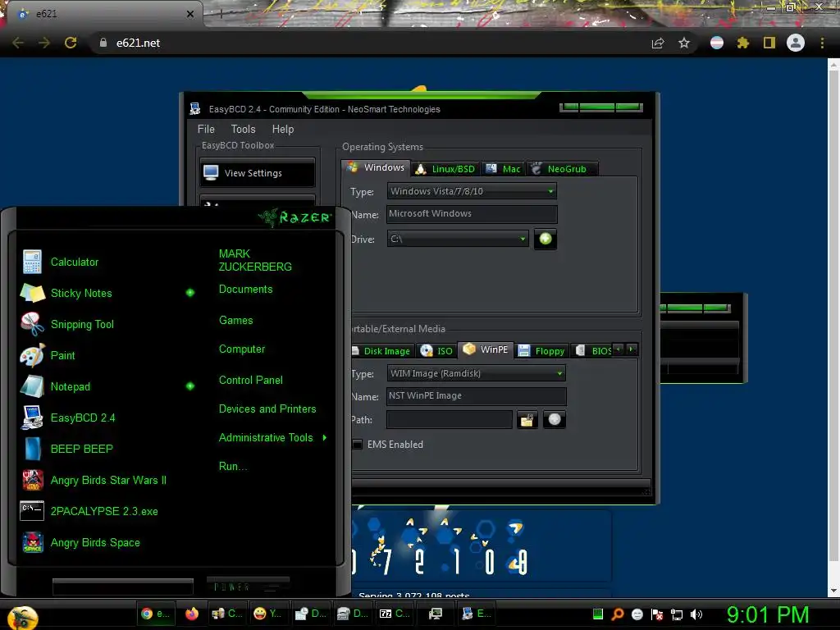Open MARK ZUCKERBERG user folder
840x630 pixels.
tap(255, 260)
